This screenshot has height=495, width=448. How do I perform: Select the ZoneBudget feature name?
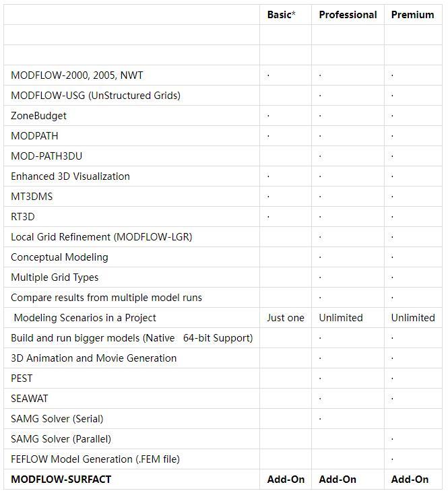(38, 116)
